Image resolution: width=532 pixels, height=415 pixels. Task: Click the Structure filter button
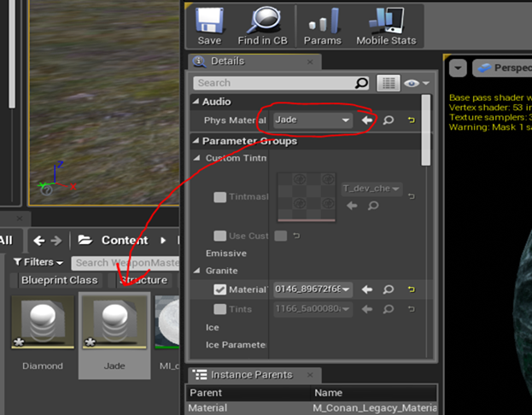143,280
